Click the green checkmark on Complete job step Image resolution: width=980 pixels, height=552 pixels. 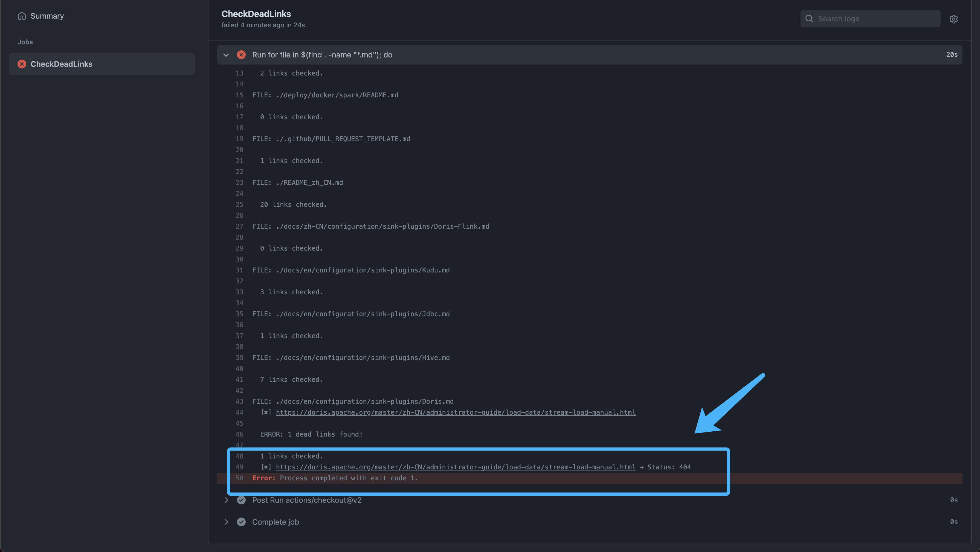click(x=241, y=522)
